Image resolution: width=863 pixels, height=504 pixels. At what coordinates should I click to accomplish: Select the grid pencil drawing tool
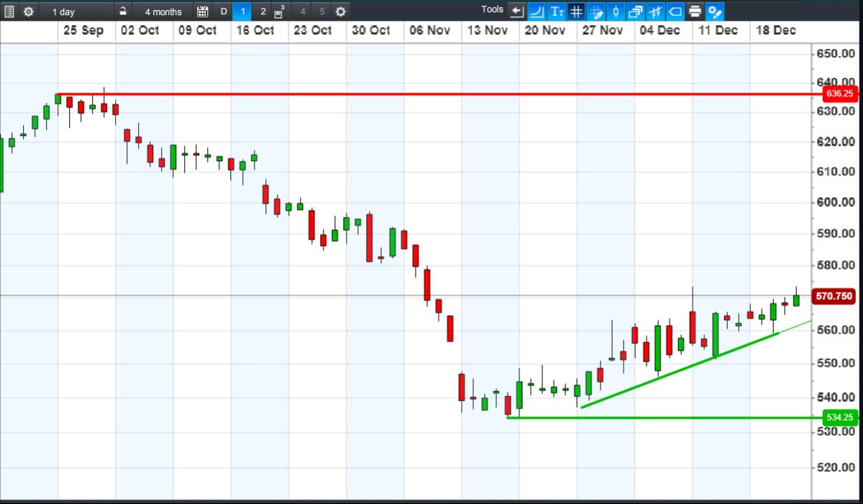click(596, 12)
